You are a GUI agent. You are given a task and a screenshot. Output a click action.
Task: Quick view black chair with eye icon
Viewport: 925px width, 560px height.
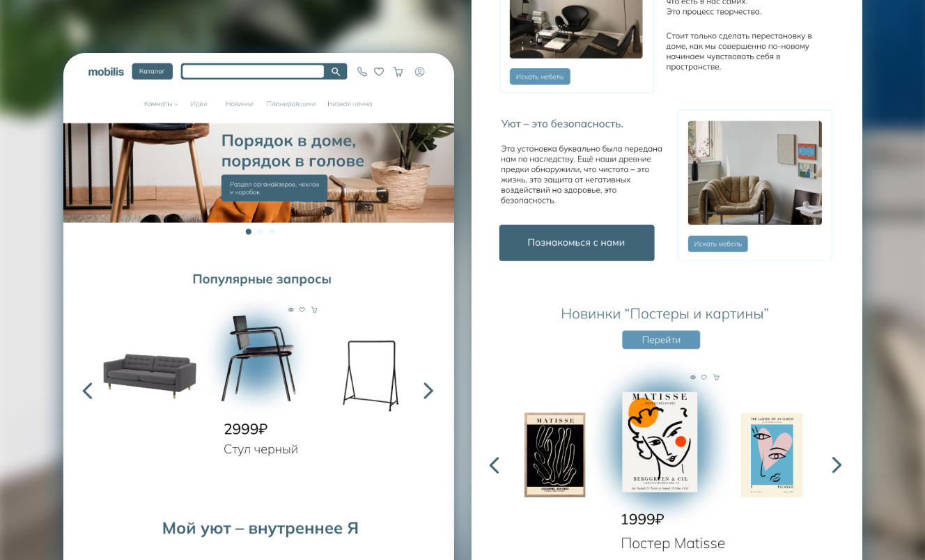(291, 310)
